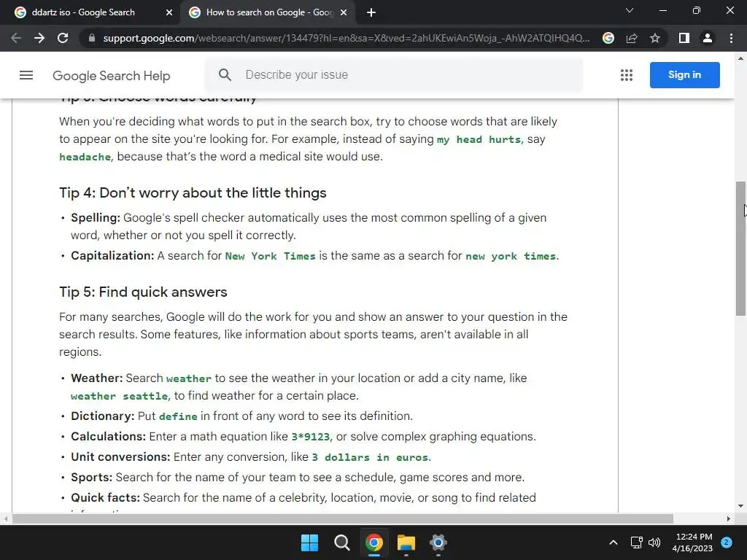Click the Google Search Help title
Image resolution: width=747 pixels, height=560 pixels.
click(x=111, y=76)
